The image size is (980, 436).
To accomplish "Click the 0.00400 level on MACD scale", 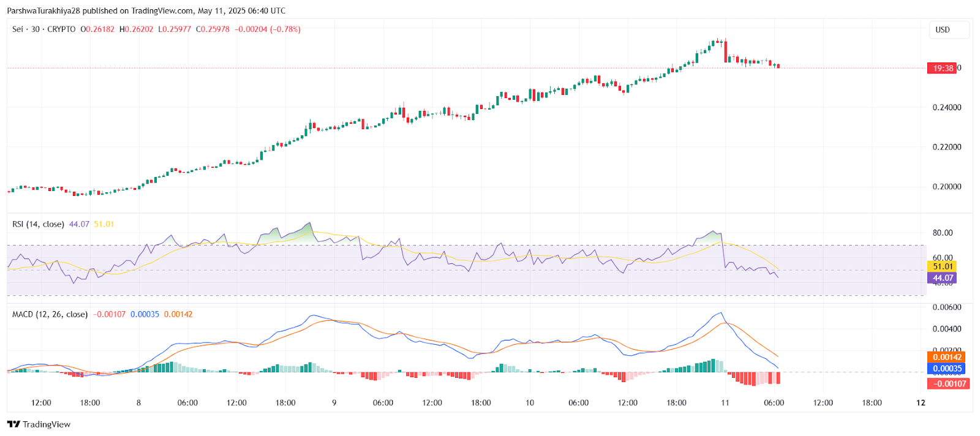I will 947,329.
